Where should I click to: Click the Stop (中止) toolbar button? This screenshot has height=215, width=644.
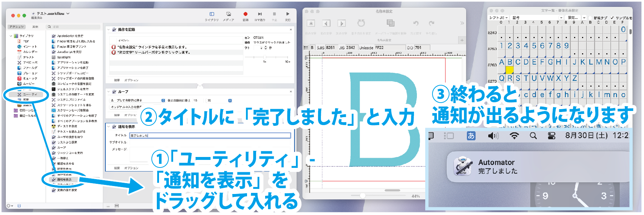tap(274, 14)
